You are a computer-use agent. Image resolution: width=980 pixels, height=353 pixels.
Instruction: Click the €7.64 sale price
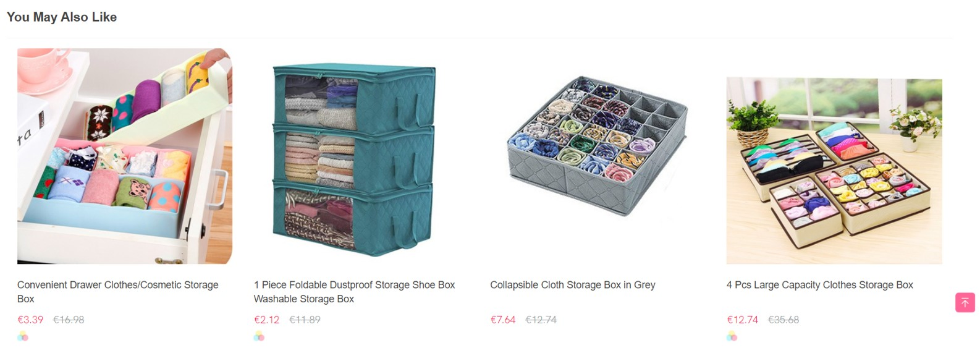coord(503,320)
